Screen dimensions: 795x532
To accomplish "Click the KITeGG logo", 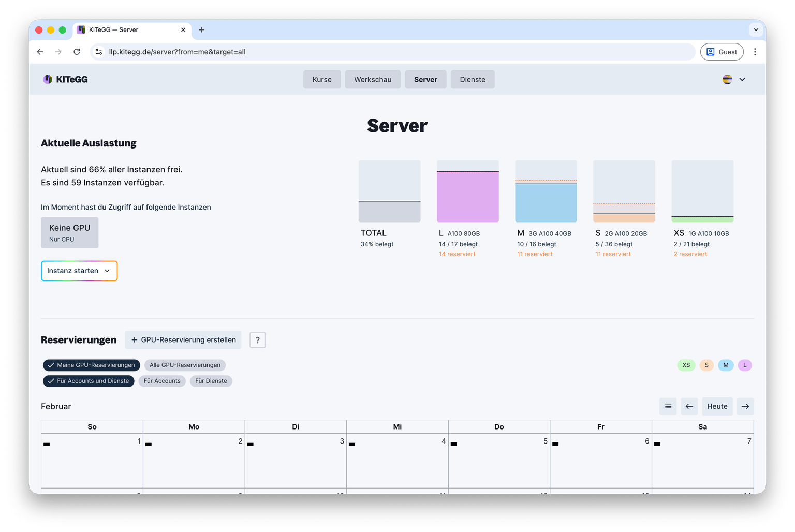I will (65, 79).
